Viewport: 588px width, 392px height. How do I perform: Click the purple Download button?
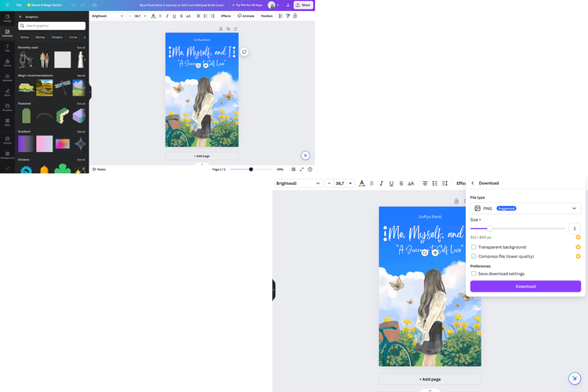(x=525, y=286)
